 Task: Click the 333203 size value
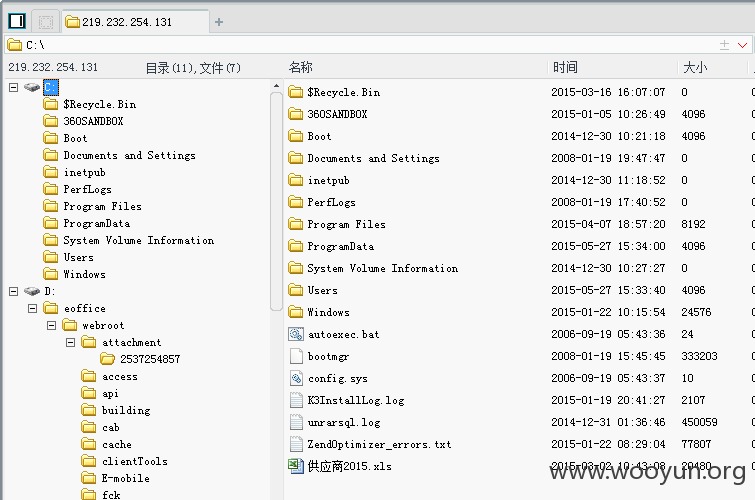click(x=699, y=356)
